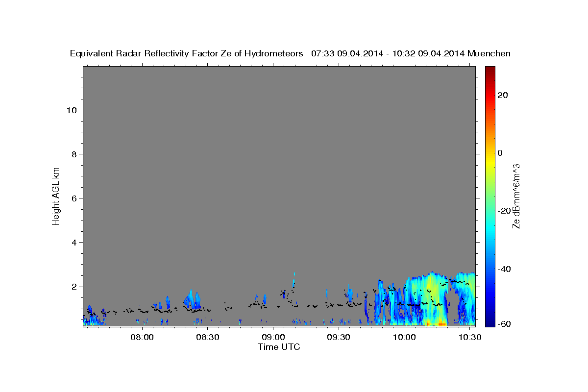This screenshot has width=588, height=392.
Task: Click the colorbar label -60
Action: click(x=504, y=323)
